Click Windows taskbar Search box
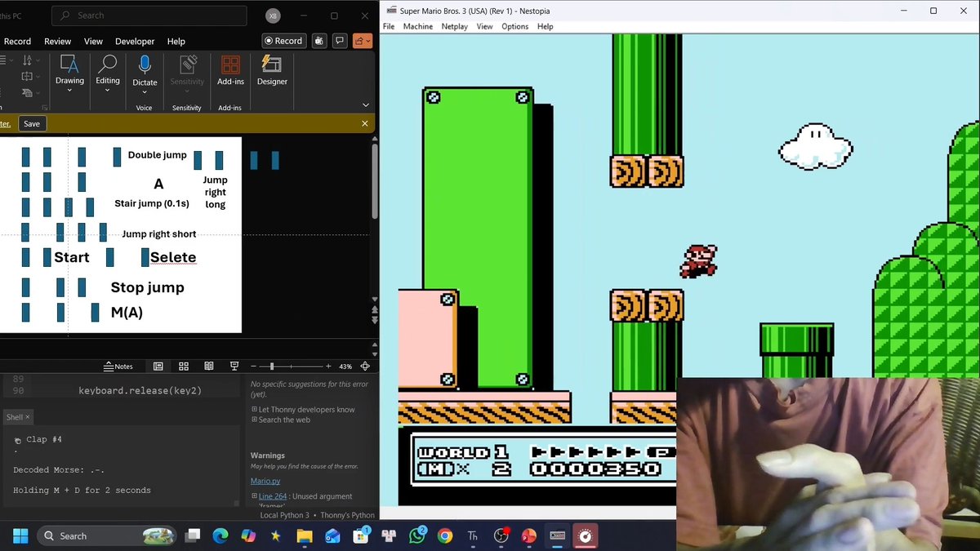Viewport: 980px width, 551px height. 106,535
